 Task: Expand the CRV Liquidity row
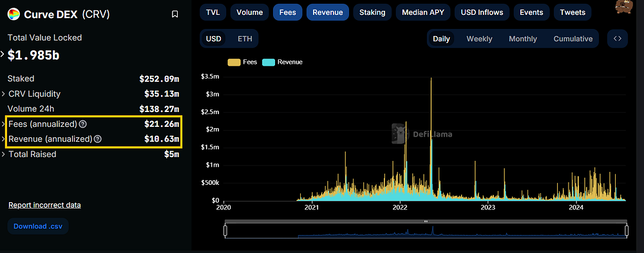click(x=3, y=94)
